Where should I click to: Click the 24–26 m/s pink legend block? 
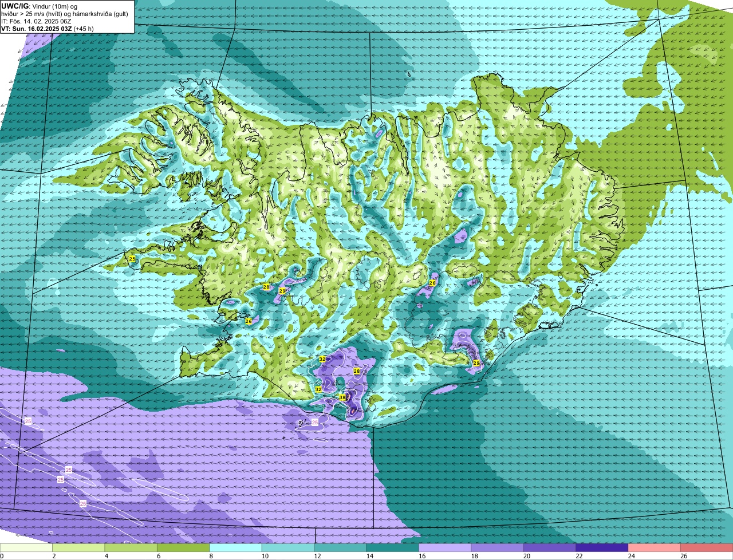(655, 548)
